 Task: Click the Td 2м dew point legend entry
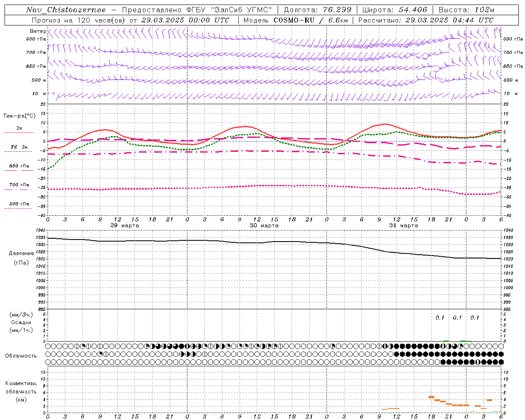[x=19, y=147]
